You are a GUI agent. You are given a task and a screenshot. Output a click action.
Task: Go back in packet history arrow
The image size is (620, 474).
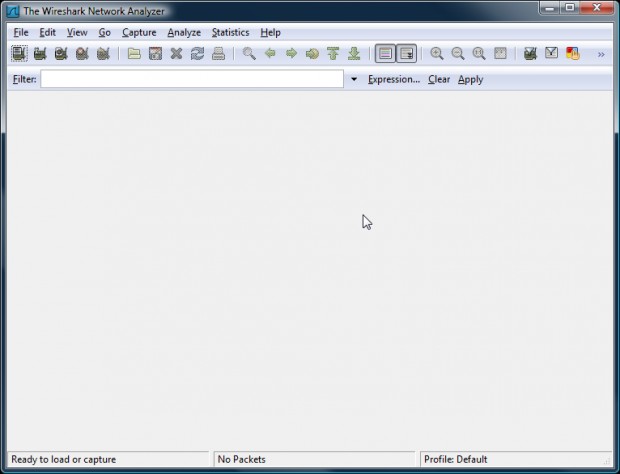click(270, 53)
